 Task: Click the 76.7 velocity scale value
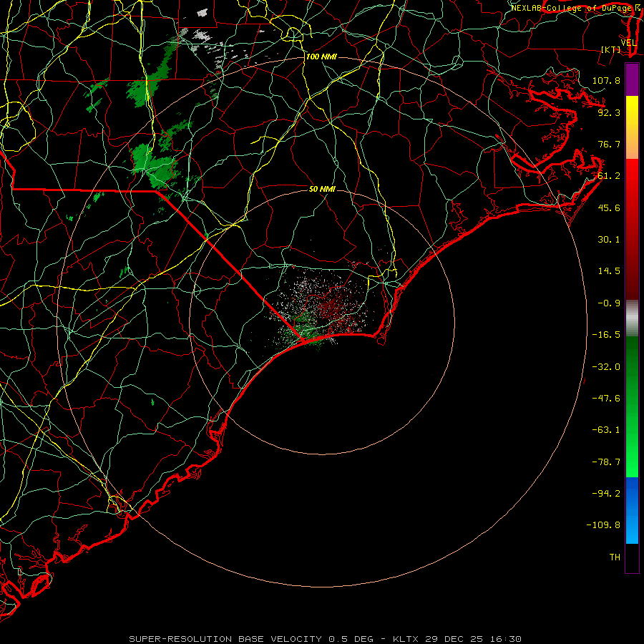(609, 144)
